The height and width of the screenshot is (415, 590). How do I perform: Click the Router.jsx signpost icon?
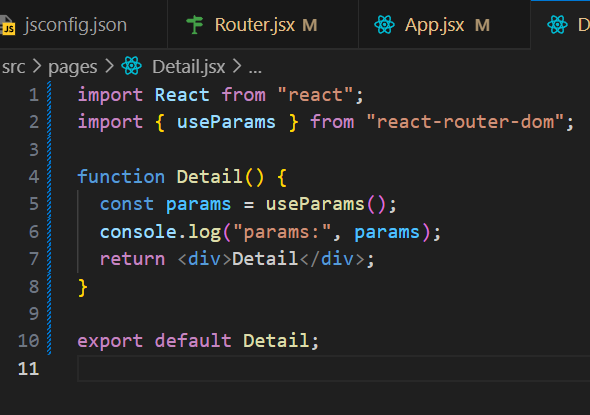click(x=195, y=25)
